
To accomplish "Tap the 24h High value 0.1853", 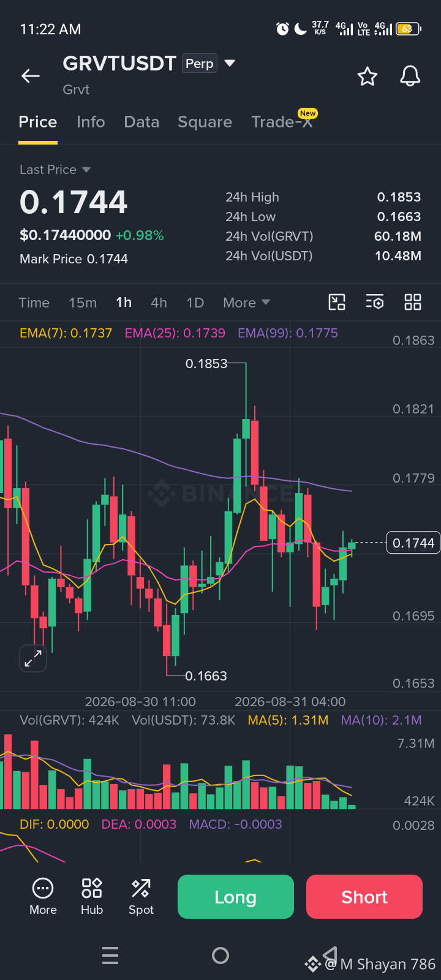I will [x=399, y=197].
